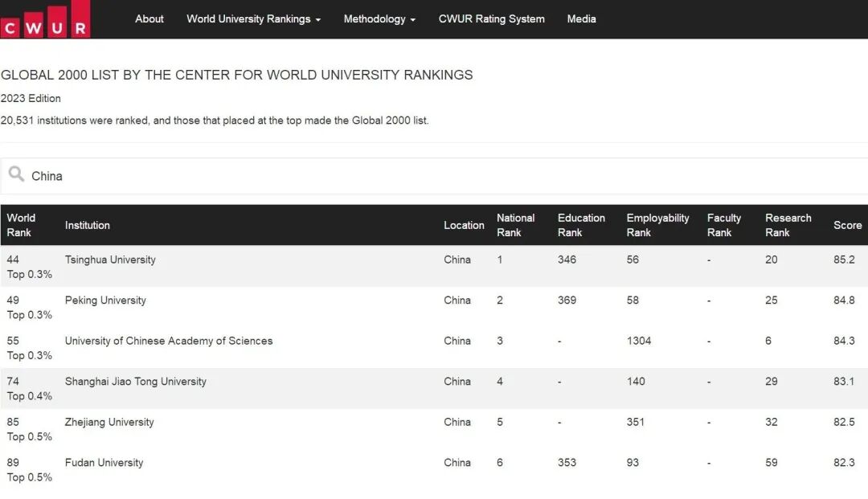This screenshot has height=499, width=868.
Task: Click education rank 353 cell
Action: [567, 463]
